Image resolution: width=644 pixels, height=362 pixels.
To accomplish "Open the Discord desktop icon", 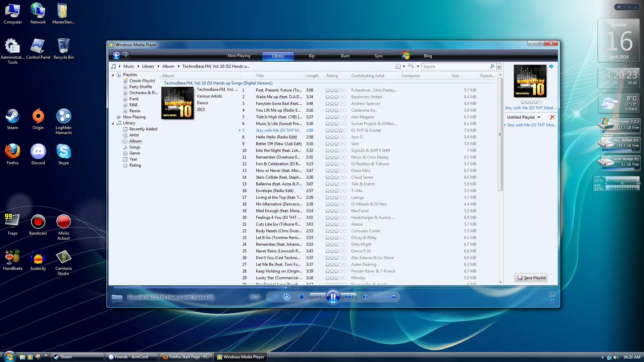I will pyautogui.click(x=38, y=154).
